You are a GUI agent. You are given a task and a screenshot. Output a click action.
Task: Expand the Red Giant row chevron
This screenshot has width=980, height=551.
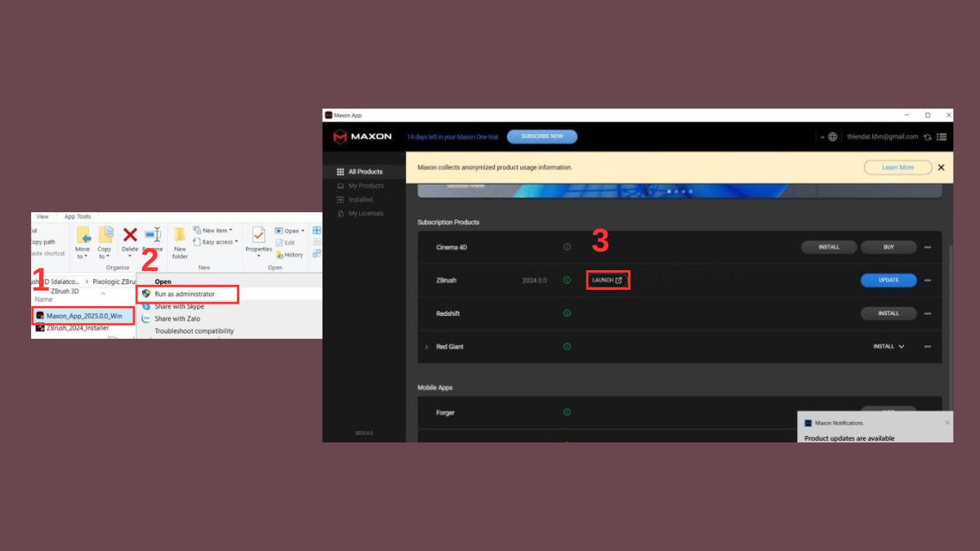(x=426, y=347)
